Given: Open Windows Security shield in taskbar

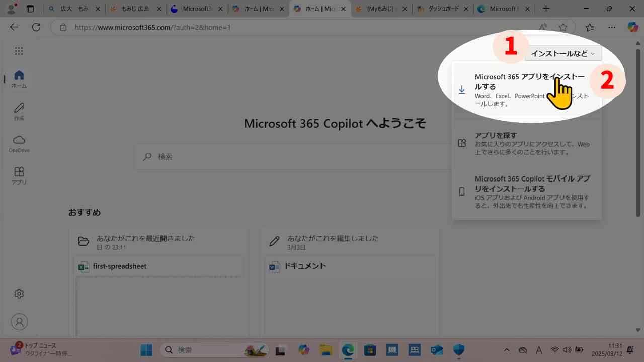Looking at the screenshot, I should 458,350.
